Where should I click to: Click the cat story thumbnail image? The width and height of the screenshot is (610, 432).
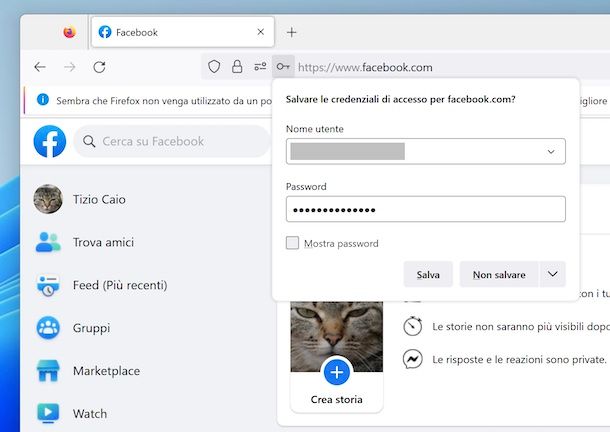coord(337,336)
